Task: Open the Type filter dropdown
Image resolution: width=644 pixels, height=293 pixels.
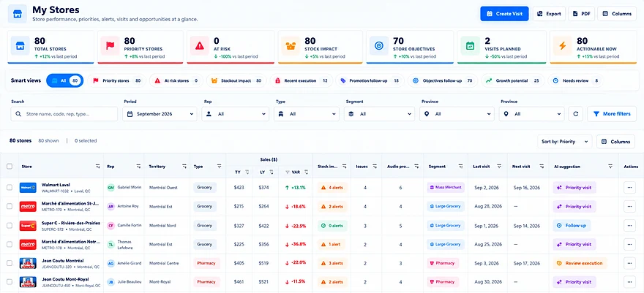Action: point(307,114)
